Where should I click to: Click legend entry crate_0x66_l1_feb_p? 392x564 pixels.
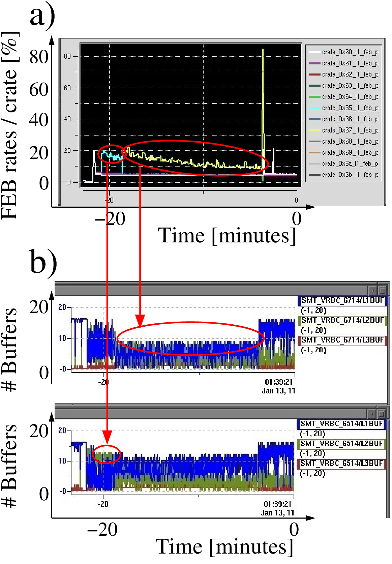344,119
